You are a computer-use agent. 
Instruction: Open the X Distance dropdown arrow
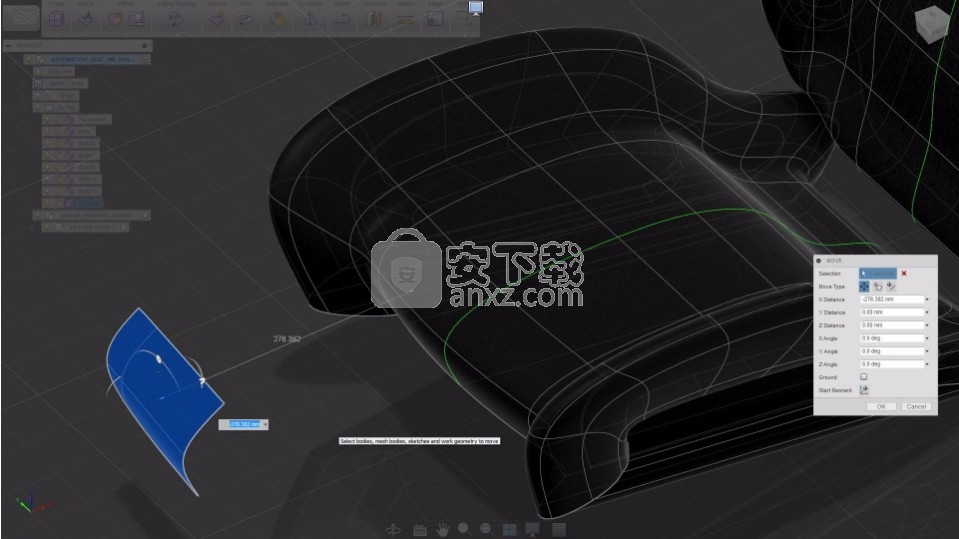coord(927,300)
